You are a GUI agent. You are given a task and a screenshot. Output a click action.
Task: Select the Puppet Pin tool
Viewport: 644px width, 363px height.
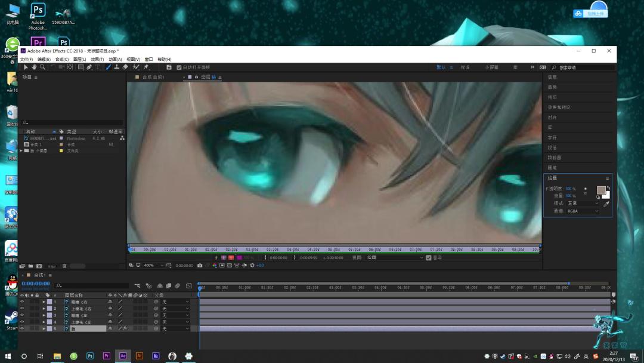pyautogui.click(x=146, y=67)
